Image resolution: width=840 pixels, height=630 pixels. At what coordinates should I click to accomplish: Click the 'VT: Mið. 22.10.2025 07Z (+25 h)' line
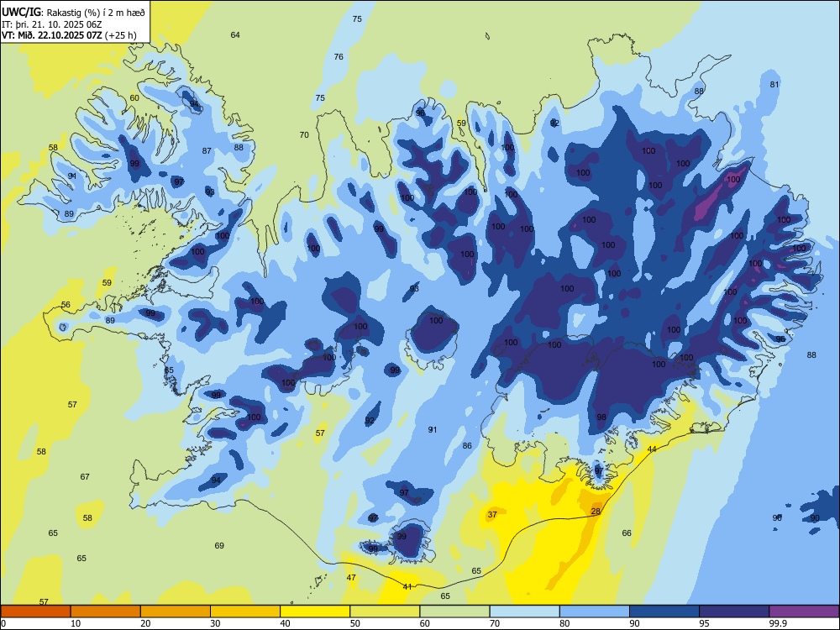[x=69, y=35]
